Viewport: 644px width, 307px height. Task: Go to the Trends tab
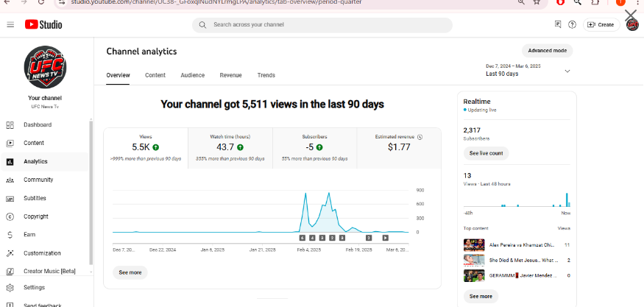click(x=266, y=75)
